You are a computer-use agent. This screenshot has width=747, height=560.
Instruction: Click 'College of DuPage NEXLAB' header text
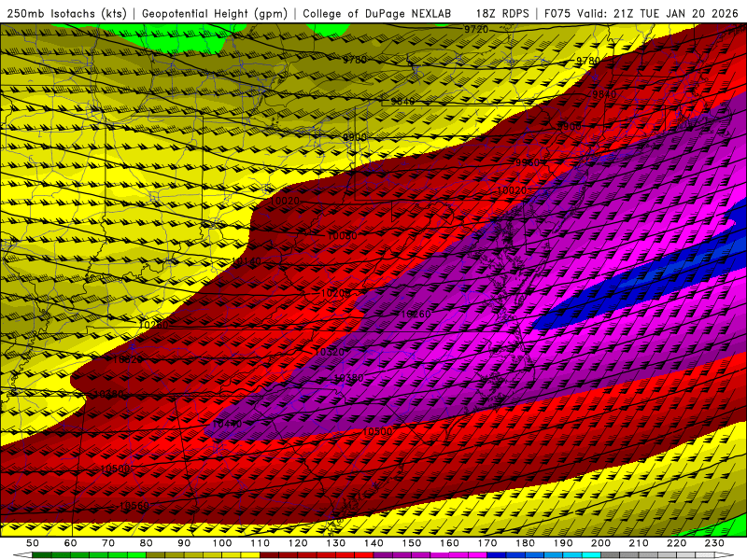(x=376, y=13)
